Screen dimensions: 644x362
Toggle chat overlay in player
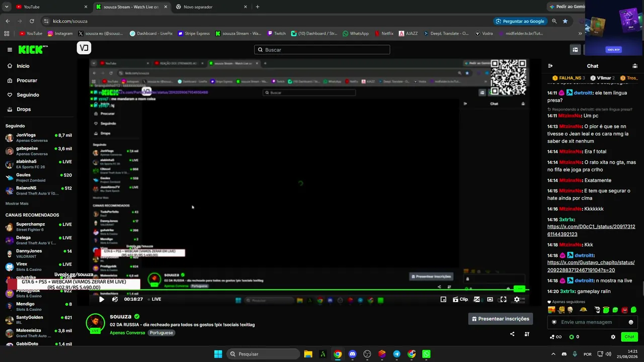[476, 299]
